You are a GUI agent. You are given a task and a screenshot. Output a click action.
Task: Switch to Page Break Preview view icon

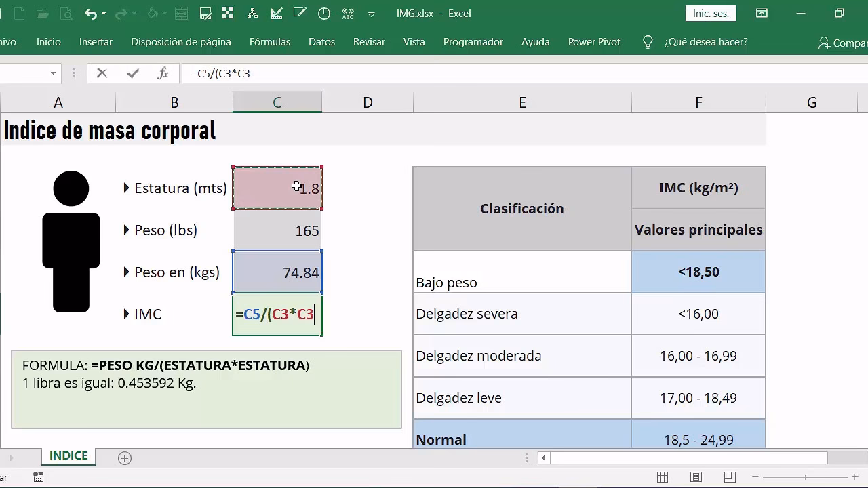pos(730,476)
